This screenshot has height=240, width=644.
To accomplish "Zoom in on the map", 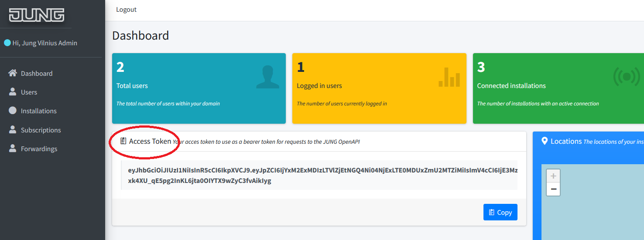I will pos(553,176).
